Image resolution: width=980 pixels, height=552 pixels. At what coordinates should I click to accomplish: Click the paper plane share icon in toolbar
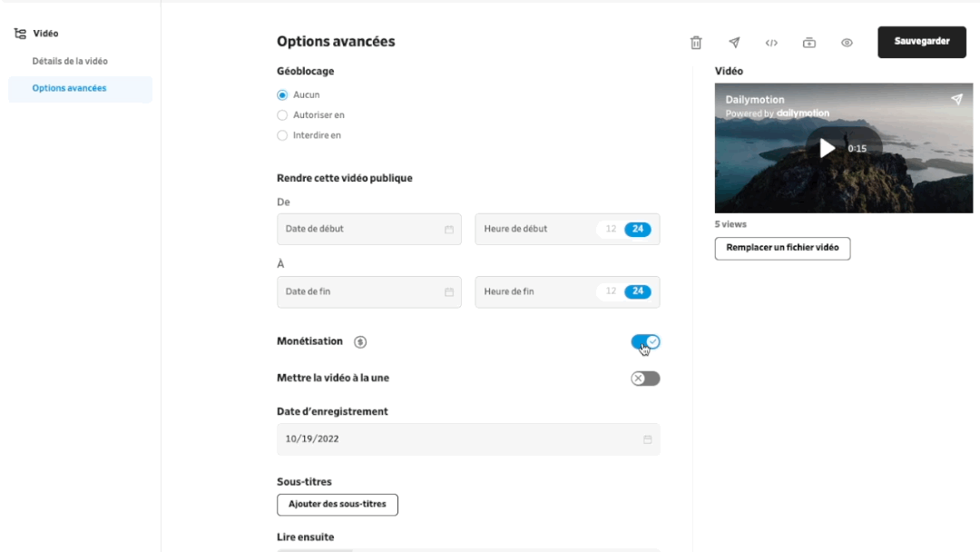(x=734, y=43)
